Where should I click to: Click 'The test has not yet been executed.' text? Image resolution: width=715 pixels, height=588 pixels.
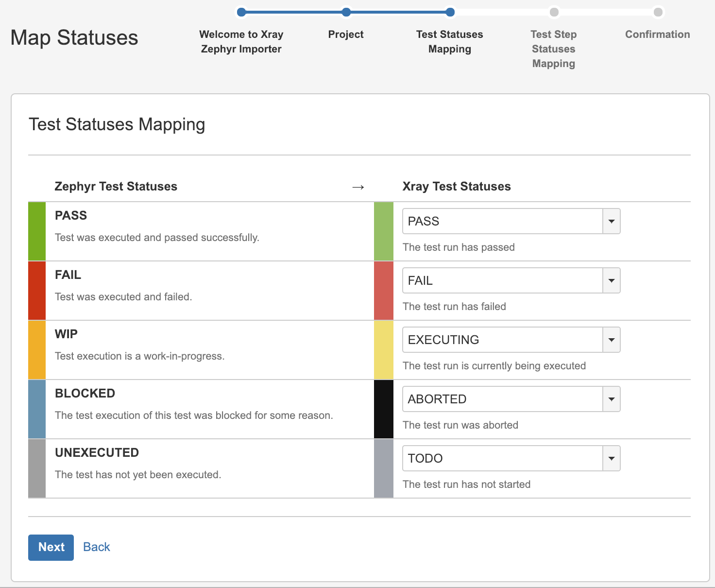pyautogui.click(x=138, y=475)
